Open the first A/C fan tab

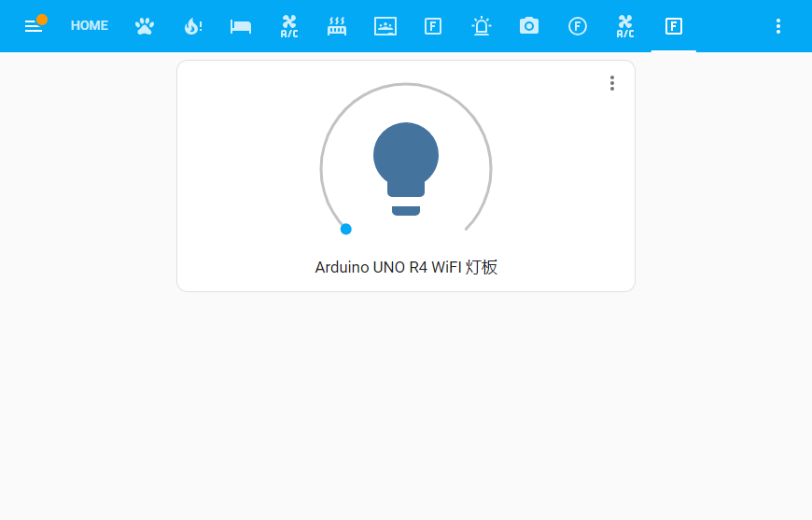(x=289, y=26)
